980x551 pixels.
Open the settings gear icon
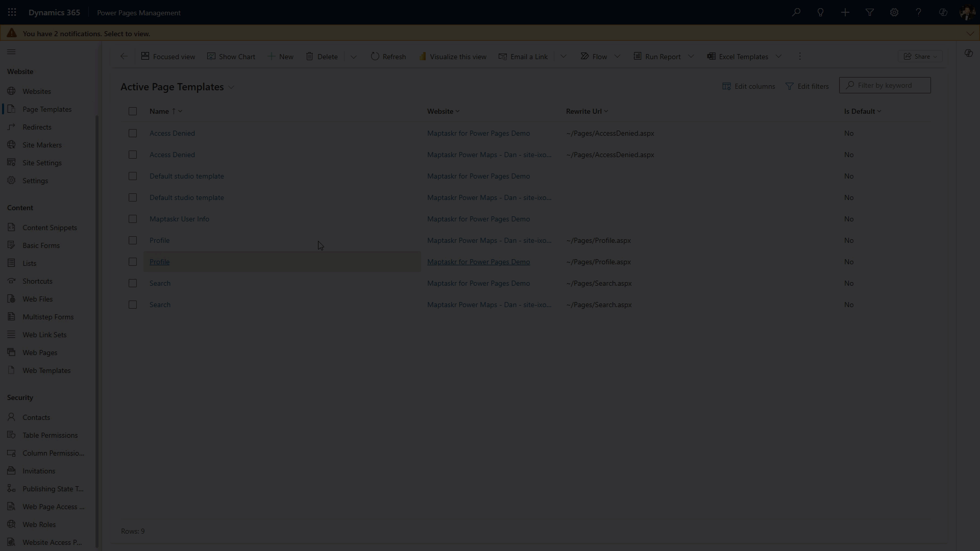tap(894, 12)
